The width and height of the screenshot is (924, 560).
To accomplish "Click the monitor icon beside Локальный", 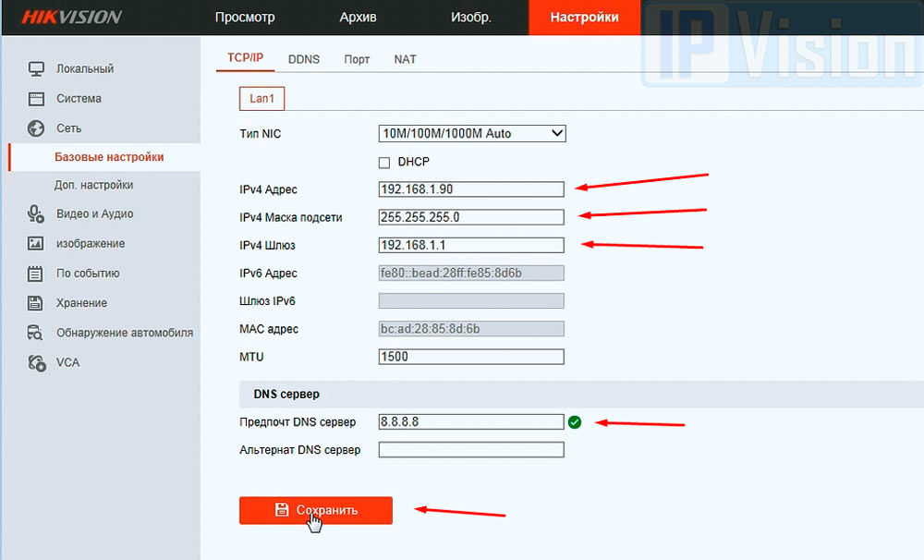I will click(36, 69).
